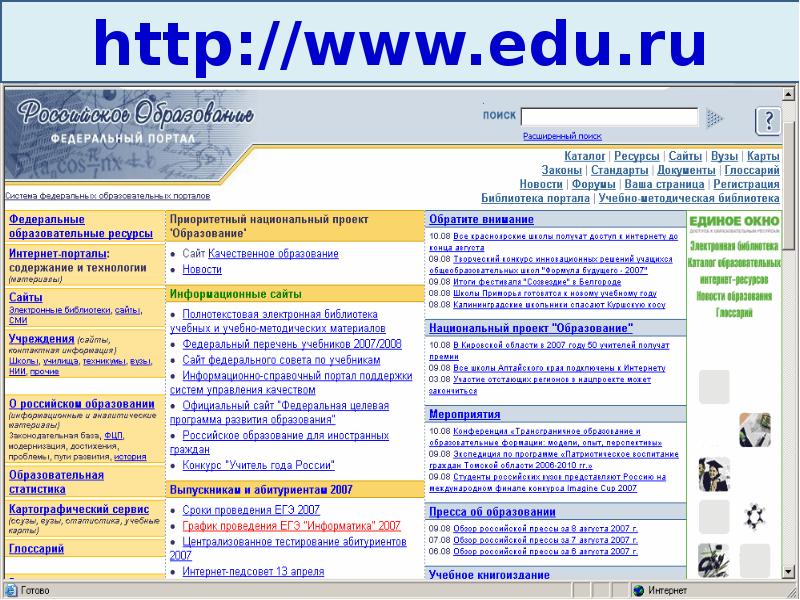
Task: Open Регистрация in the navigation links
Action: click(x=746, y=185)
